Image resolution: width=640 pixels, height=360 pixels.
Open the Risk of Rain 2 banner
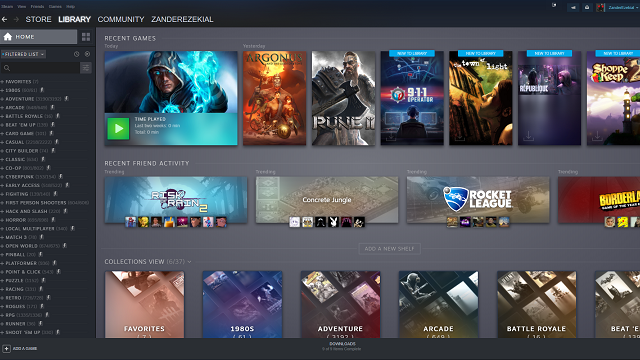tap(176, 200)
